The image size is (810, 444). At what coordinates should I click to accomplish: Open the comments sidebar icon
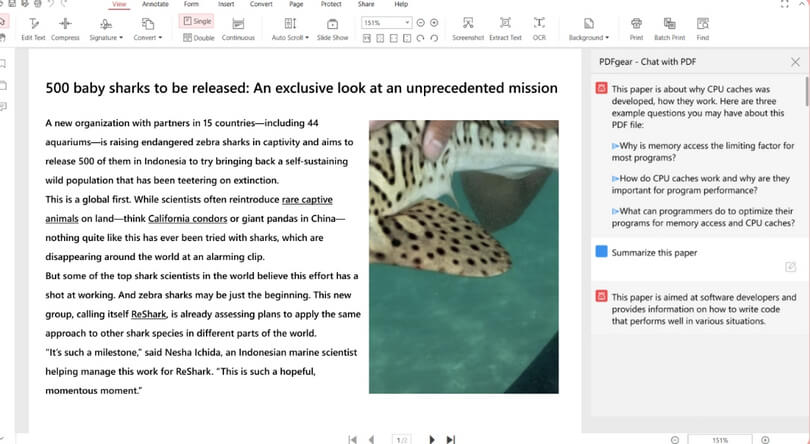coord(3,106)
